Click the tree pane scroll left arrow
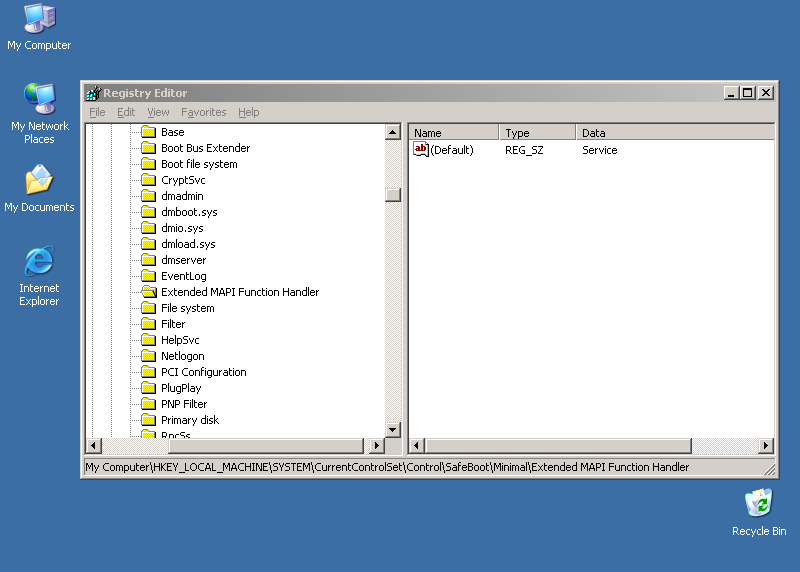 pos(93,445)
